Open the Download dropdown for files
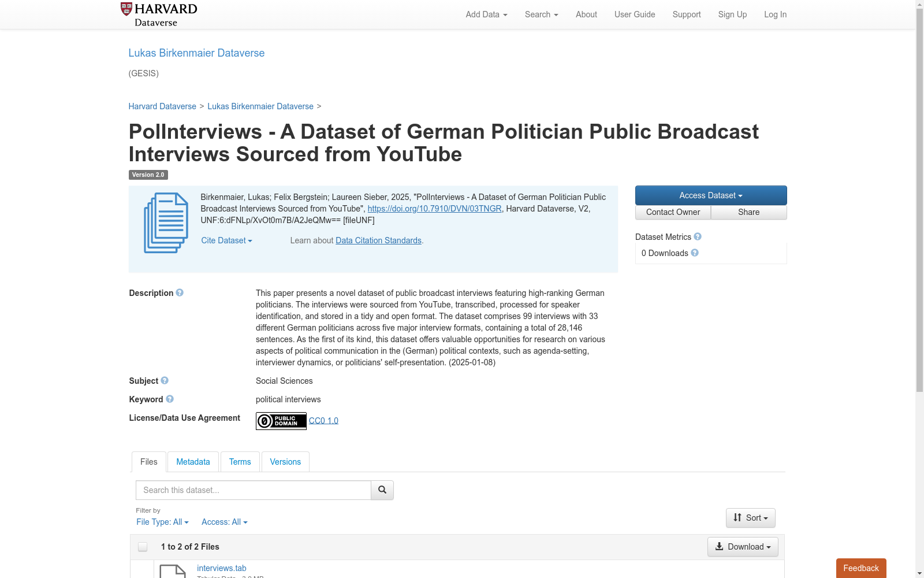 [x=743, y=547]
